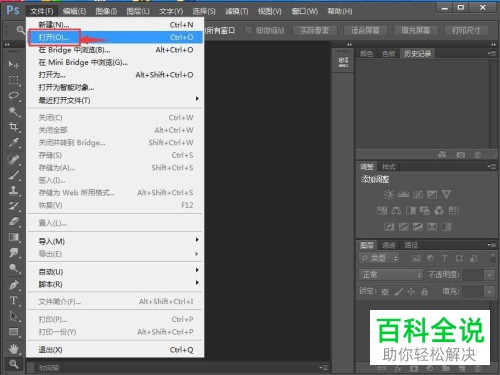Select the History Brush tool

[x=14, y=206]
